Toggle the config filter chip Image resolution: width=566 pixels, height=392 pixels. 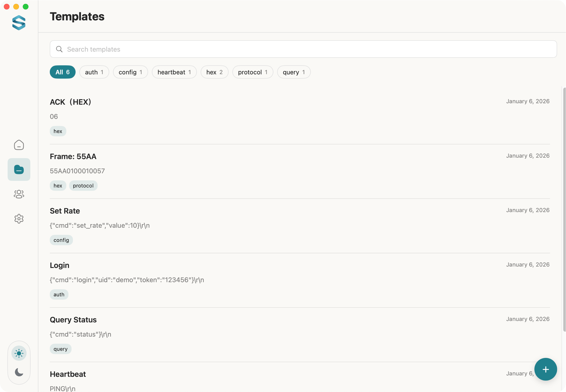[130, 72]
